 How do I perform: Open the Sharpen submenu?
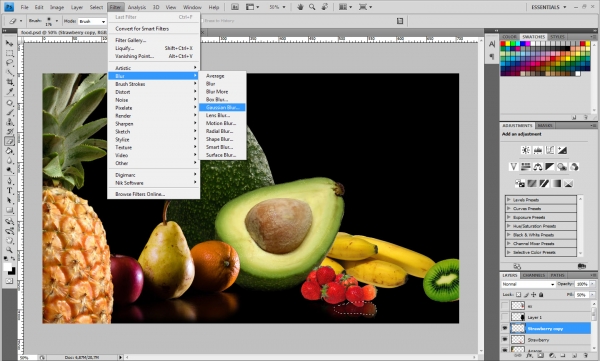coord(154,124)
